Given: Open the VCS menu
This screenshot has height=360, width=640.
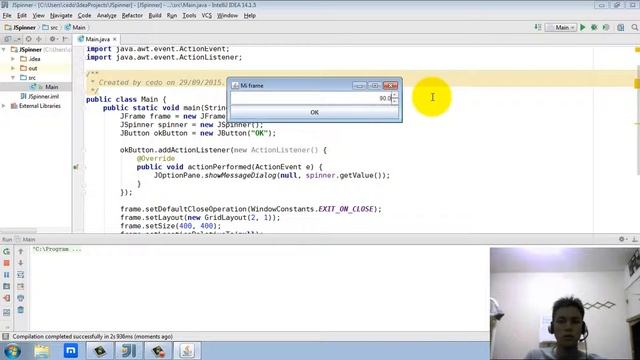Looking at the screenshot, I should (x=207, y=16).
